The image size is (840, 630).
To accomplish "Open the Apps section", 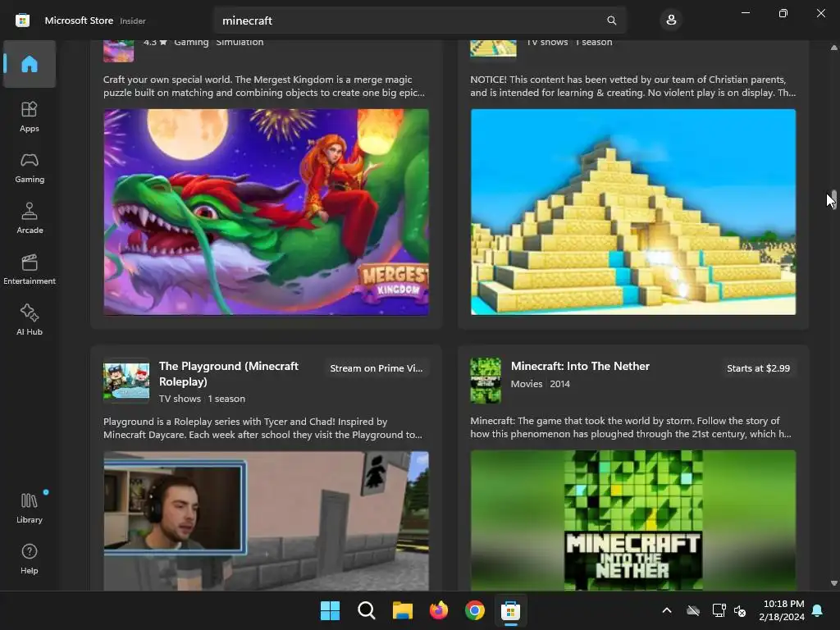I will point(30,116).
